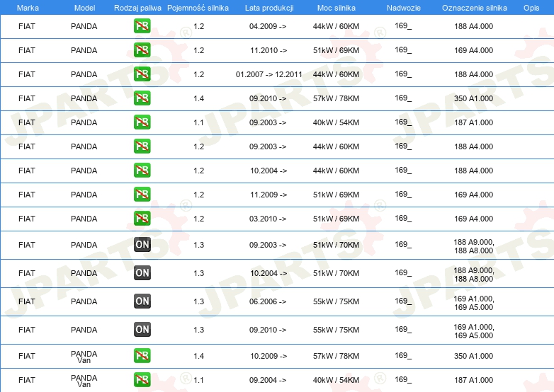Click ON diesel icon in 06.2006 row
Viewport: 554px width, 392px height.
(x=142, y=301)
